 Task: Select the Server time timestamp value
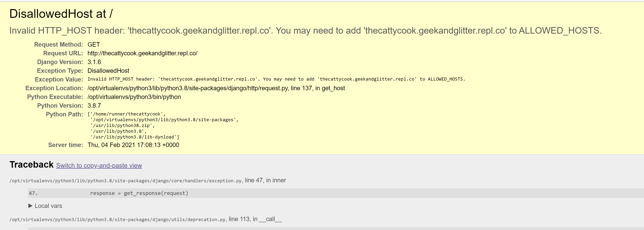coord(133,145)
